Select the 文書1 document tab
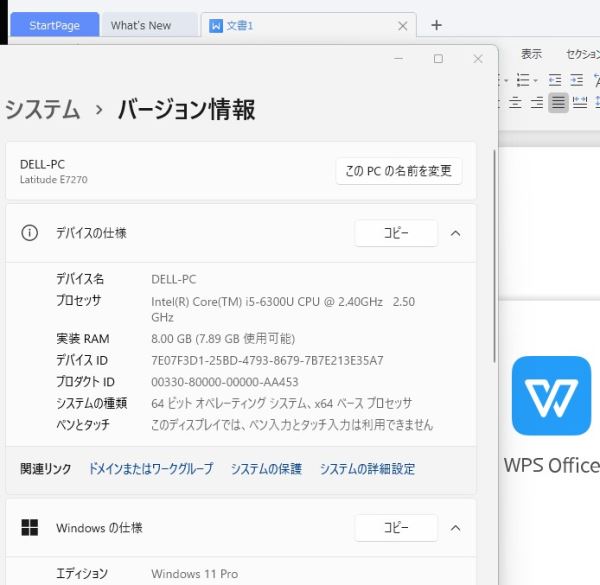The image size is (600, 585). click(x=308, y=26)
